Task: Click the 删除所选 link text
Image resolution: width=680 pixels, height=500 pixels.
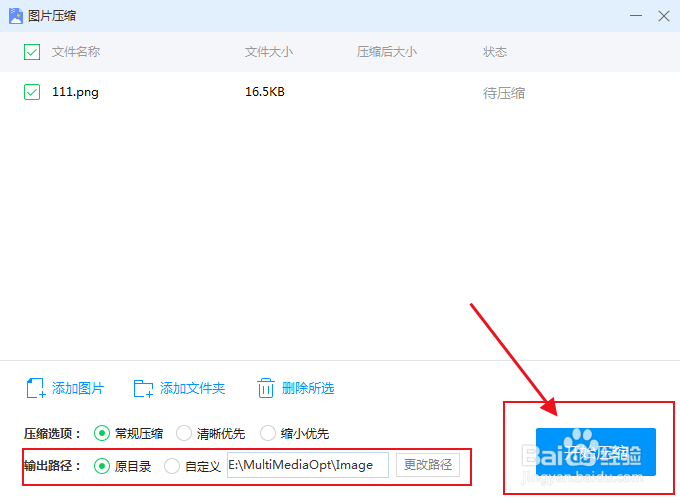Action: (x=308, y=388)
